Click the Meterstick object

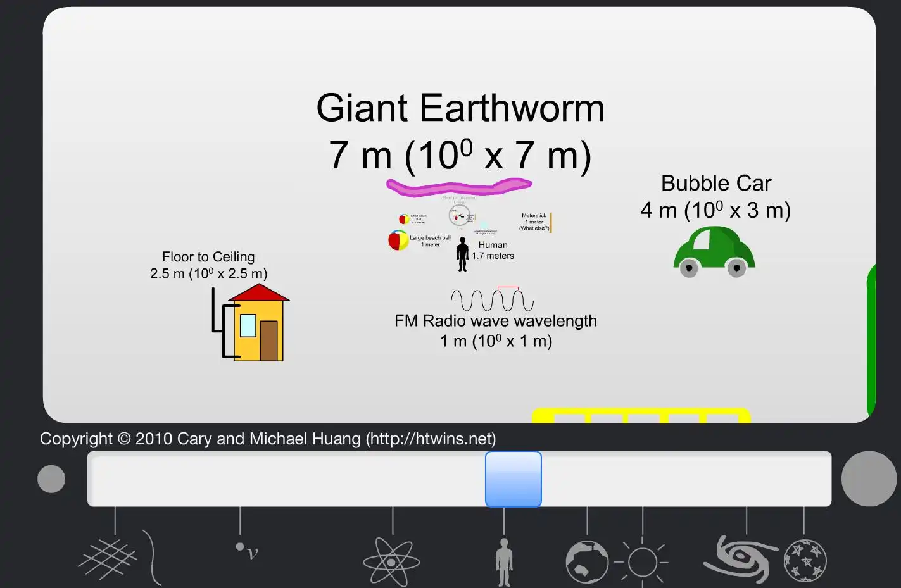click(550, 223)
